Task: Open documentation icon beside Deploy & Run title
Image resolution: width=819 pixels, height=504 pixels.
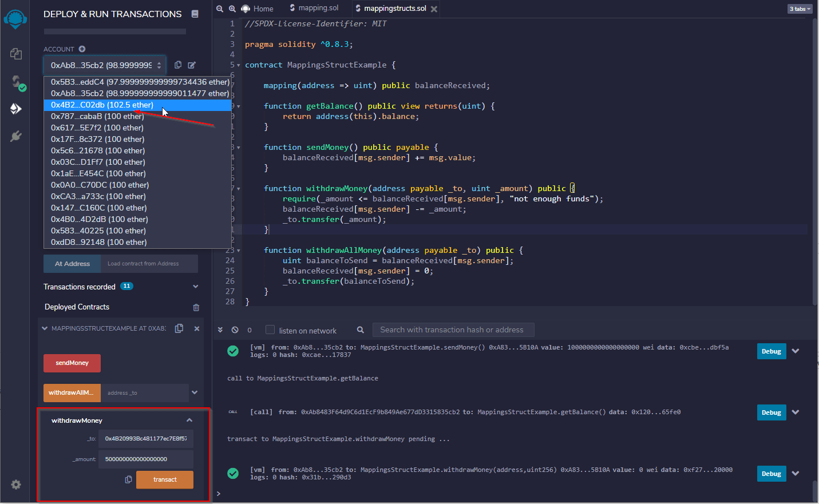Action: pyautogui.click(x=195, y=14)
